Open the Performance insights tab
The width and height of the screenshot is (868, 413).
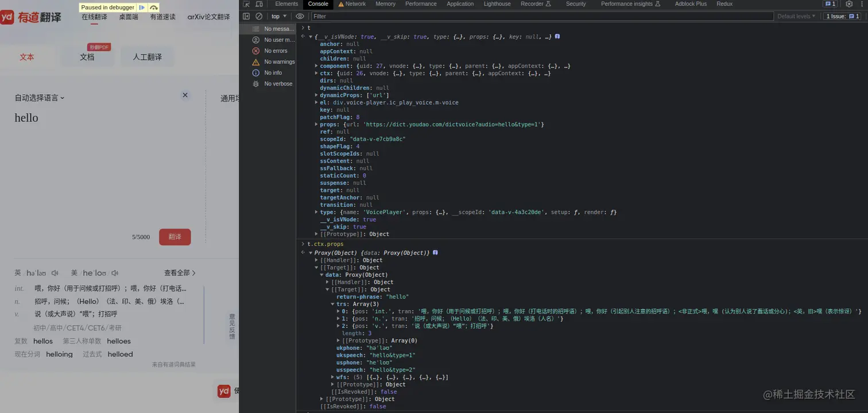pos(630,4)
